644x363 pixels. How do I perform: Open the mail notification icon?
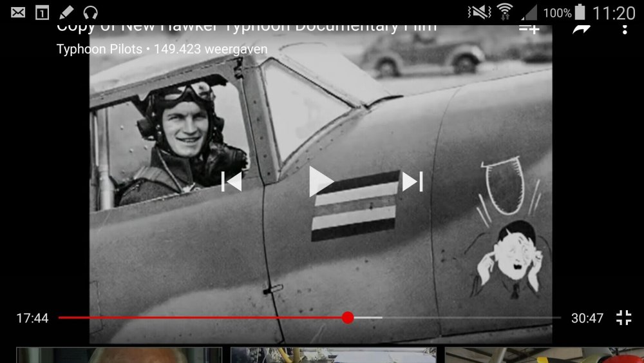18,13
